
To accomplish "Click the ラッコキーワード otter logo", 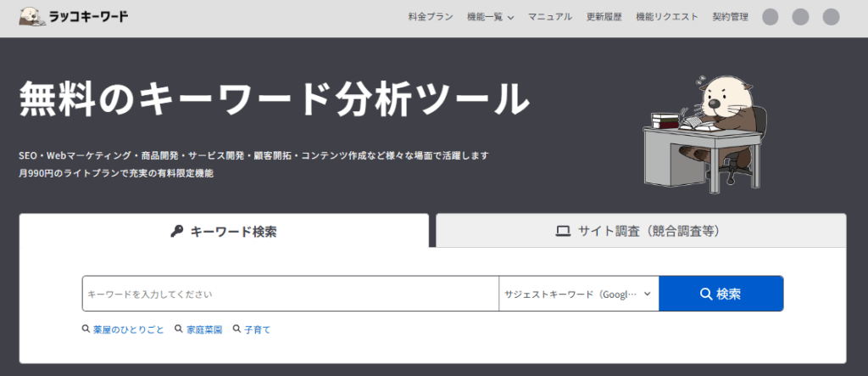I will click(x=74, y=17).
